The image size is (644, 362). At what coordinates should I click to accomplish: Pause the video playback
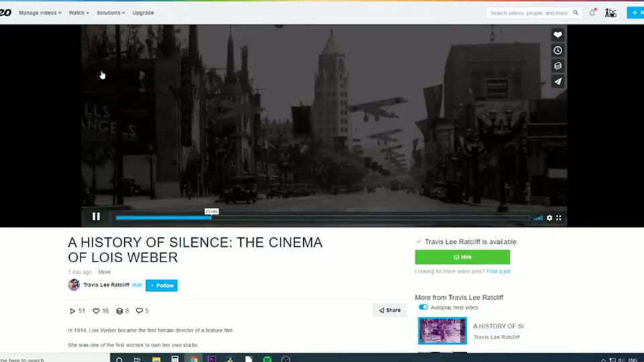96,217
